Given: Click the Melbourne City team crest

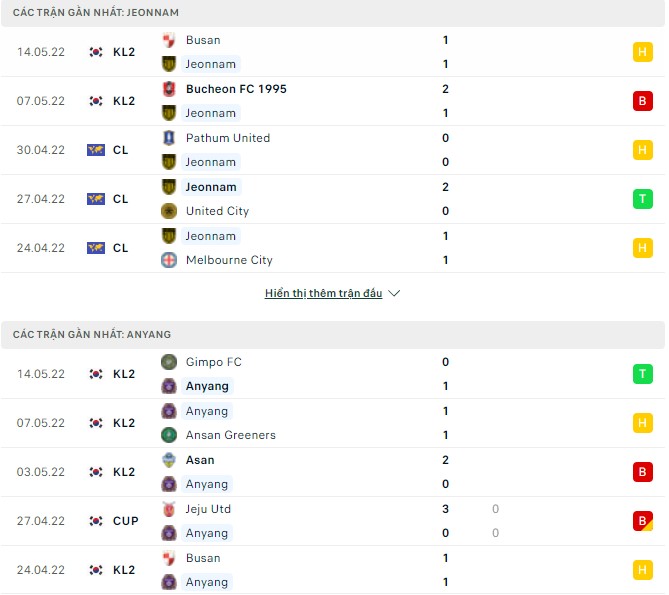Looking at the screenshot, I should coord(169,260).
